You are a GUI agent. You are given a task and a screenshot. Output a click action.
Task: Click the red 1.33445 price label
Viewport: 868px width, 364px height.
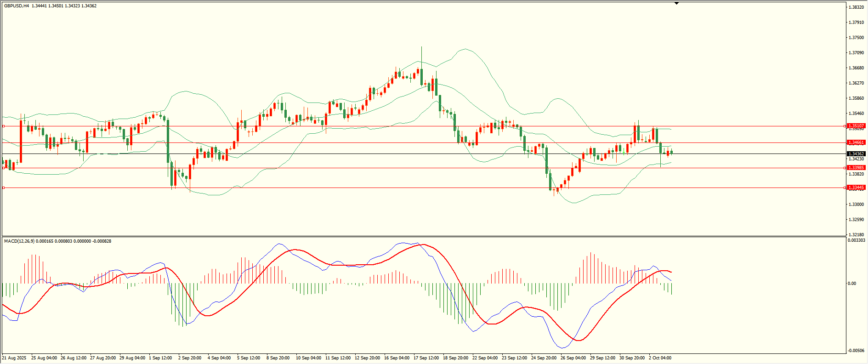click(x=856, y=188)
